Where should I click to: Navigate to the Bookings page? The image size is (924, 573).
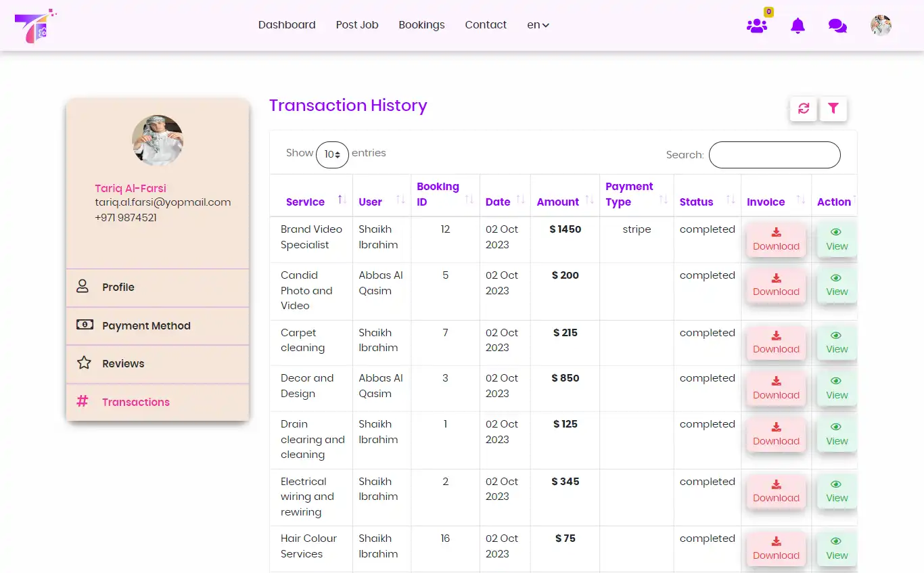point(421,24)
